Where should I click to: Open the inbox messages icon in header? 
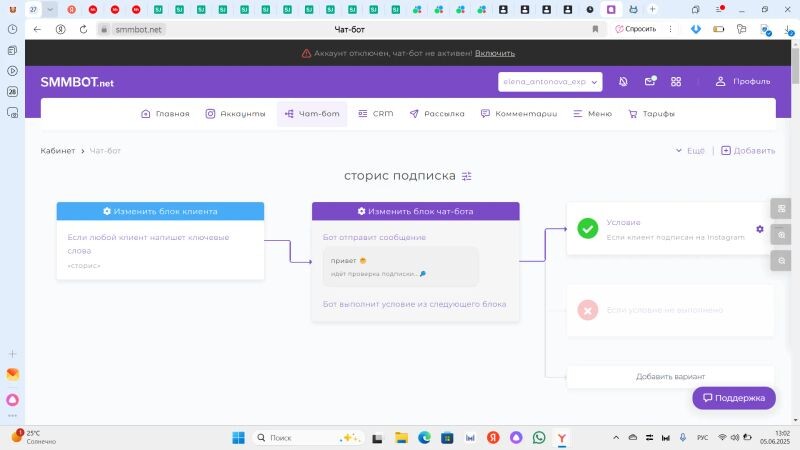[650, 82]
